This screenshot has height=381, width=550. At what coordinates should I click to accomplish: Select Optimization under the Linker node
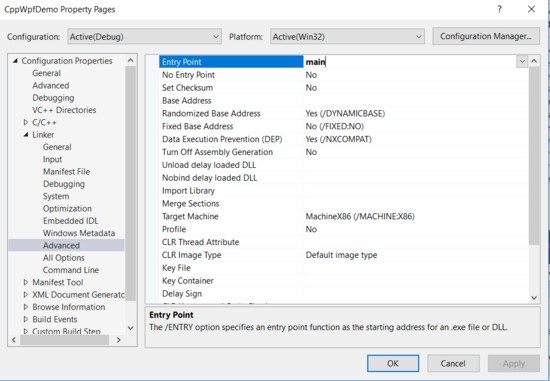click(x=67, y=208)
